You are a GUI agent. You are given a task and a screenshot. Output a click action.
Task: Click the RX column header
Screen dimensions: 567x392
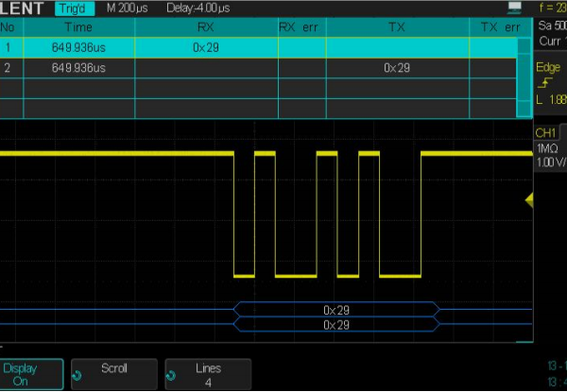coord(206,27)
